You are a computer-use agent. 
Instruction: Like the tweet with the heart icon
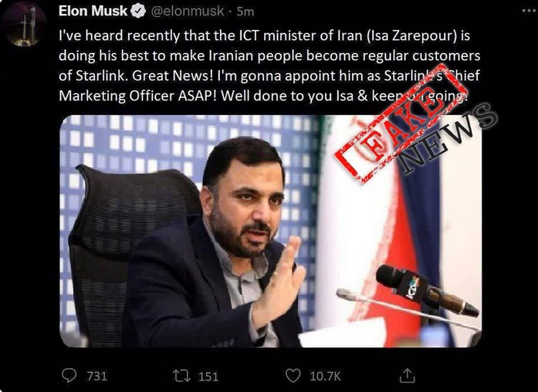point(293,376)
